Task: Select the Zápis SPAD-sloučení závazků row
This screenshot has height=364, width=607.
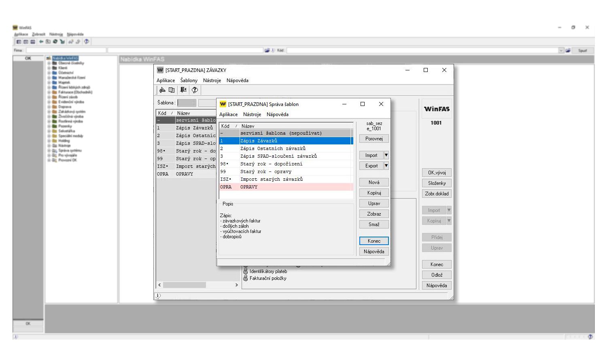Action: [286, 156]
